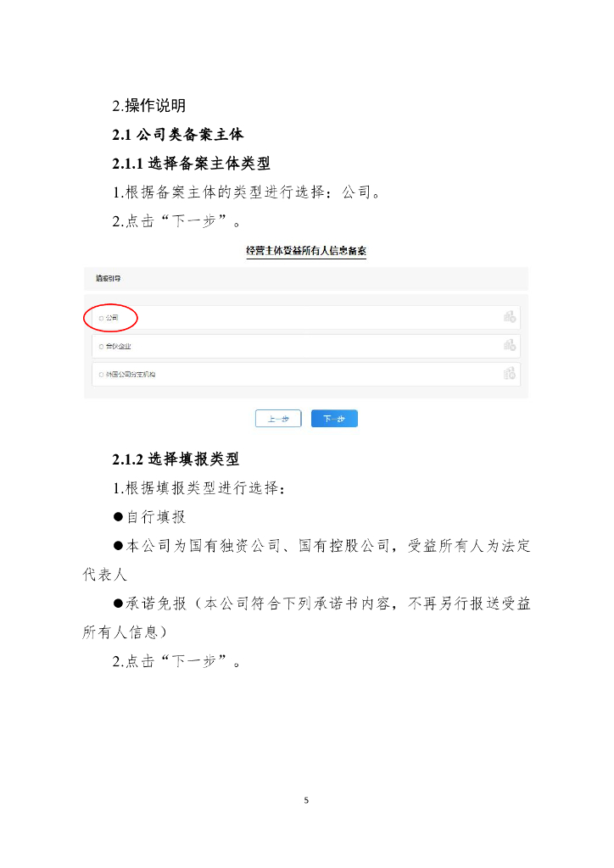Click the 上一步 button
The image size is (614, 868).
tap(278, 419)
